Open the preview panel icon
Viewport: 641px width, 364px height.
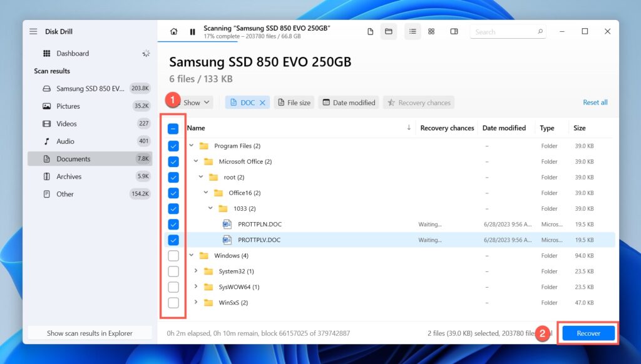click(453, 31)
